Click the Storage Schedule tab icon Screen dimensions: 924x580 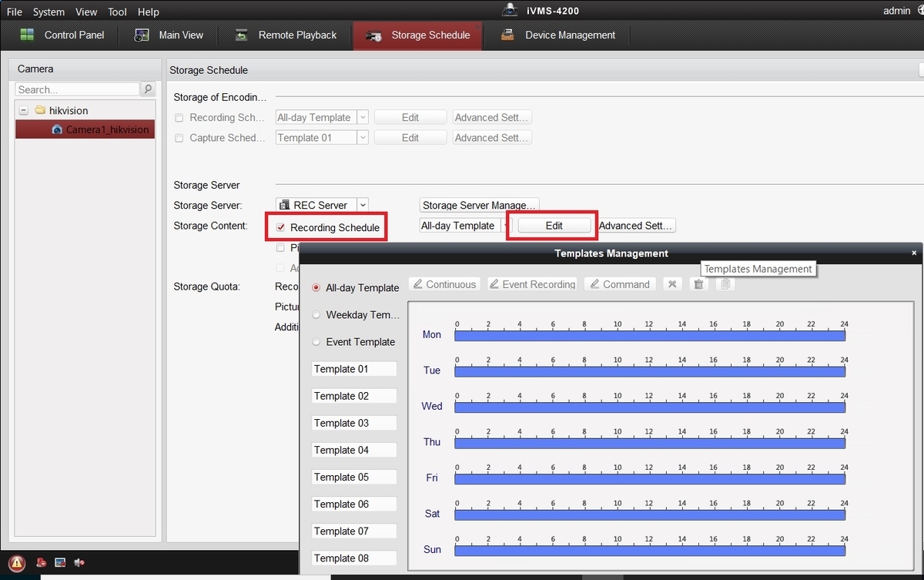click(x=374, y=35)
